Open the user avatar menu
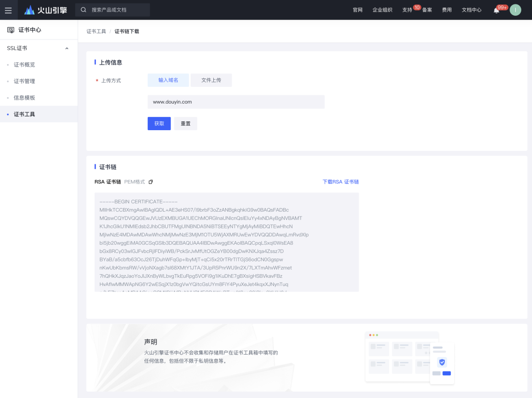Viewport: 532px width, 398px height. click(x=515, y=9)
